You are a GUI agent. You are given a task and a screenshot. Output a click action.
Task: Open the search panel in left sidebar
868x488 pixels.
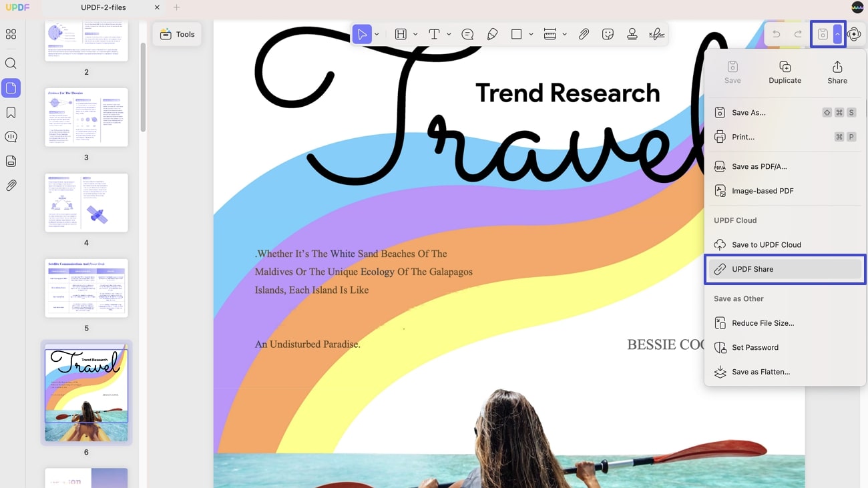tap(11, 63)
